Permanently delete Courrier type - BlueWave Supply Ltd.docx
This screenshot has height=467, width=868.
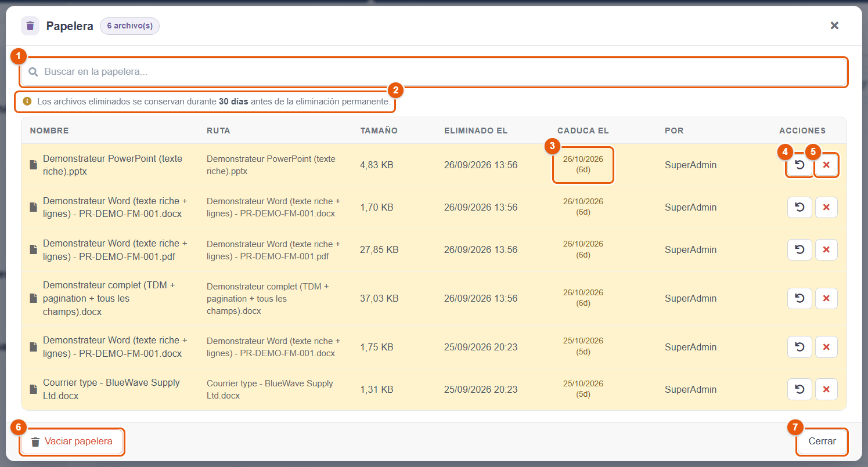(x=826, y=390)
